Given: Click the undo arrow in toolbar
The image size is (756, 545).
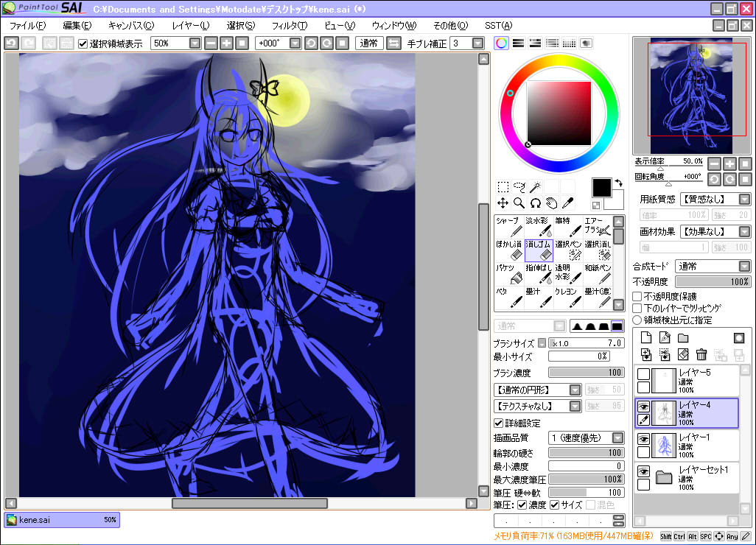Looking at the screenshot, I should tap(11, 43).
